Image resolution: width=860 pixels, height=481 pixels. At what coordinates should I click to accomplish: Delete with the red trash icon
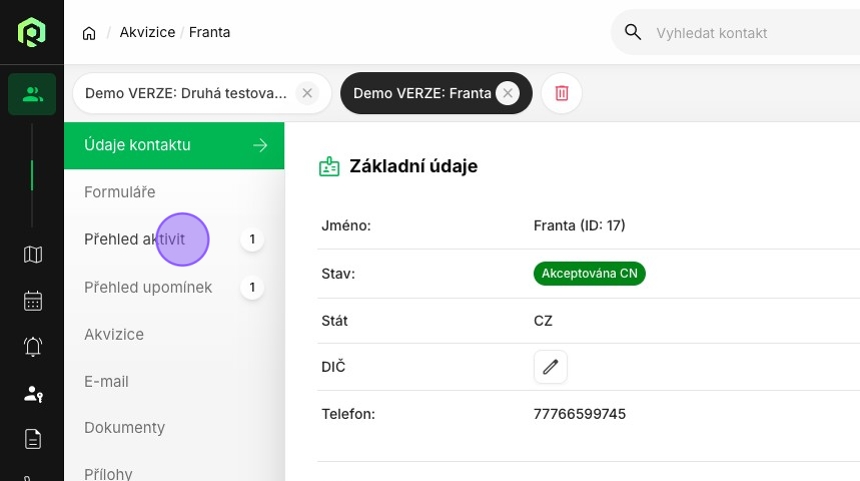coord(562,93)
